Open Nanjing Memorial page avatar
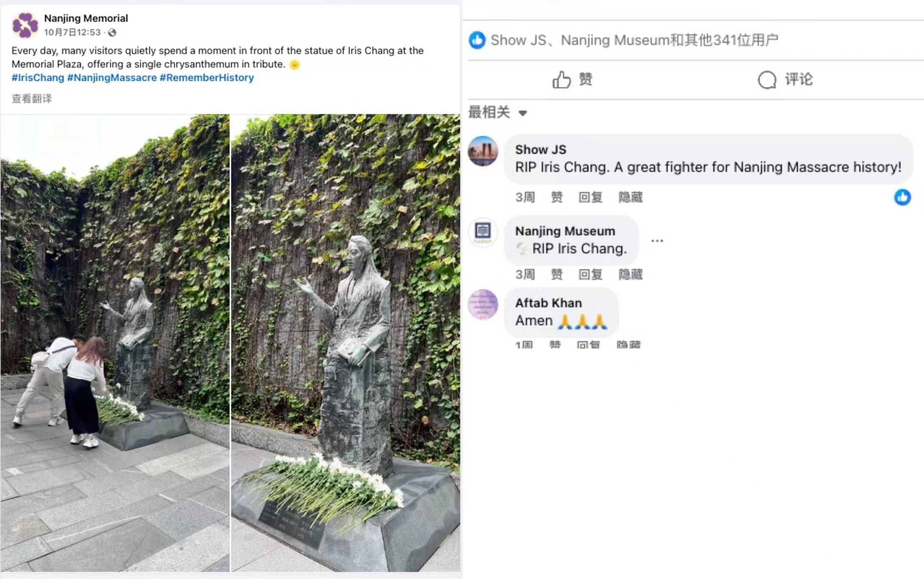This screenshot has width=924, height=581. coord(25,25)
